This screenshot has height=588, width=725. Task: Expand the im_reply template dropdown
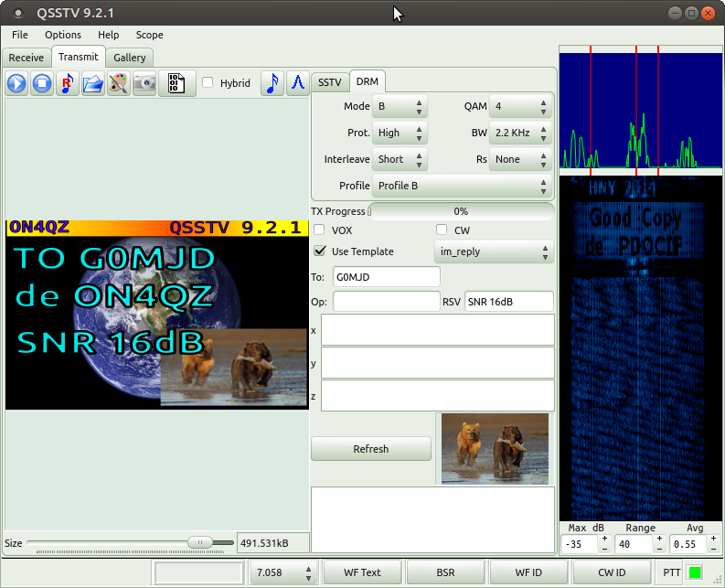point(492,251)
